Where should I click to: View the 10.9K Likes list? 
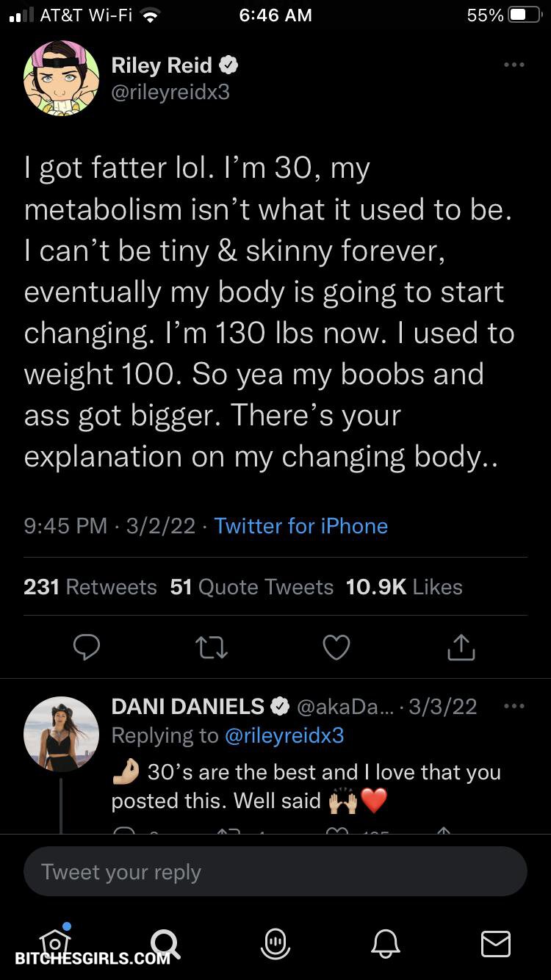point(404,587)
